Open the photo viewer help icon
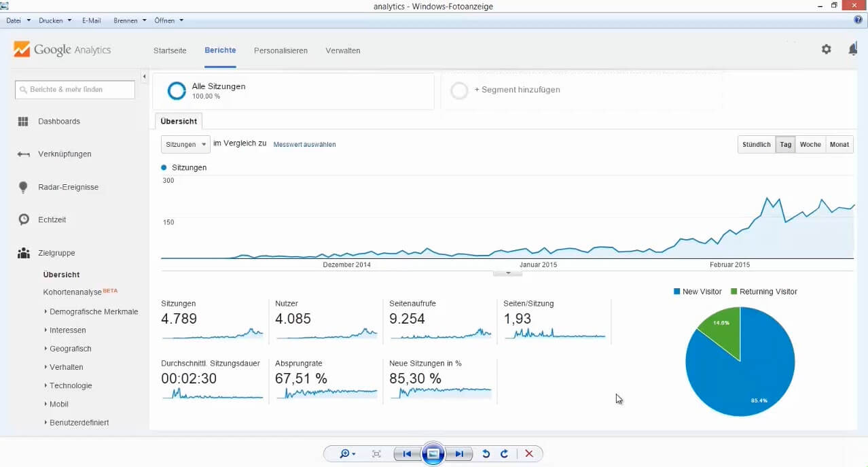Image resolution: width=868 pixels, height=467 pixels. click(x=858, y=20)
